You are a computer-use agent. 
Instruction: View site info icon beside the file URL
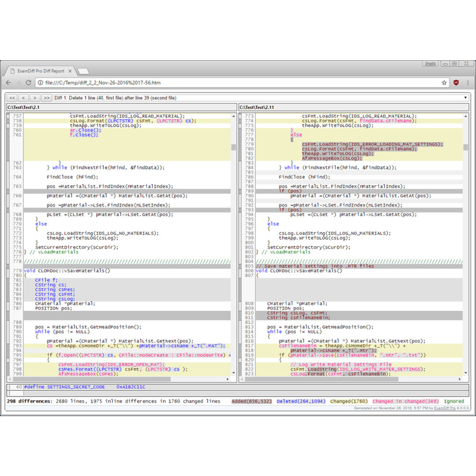pos(40,83)
